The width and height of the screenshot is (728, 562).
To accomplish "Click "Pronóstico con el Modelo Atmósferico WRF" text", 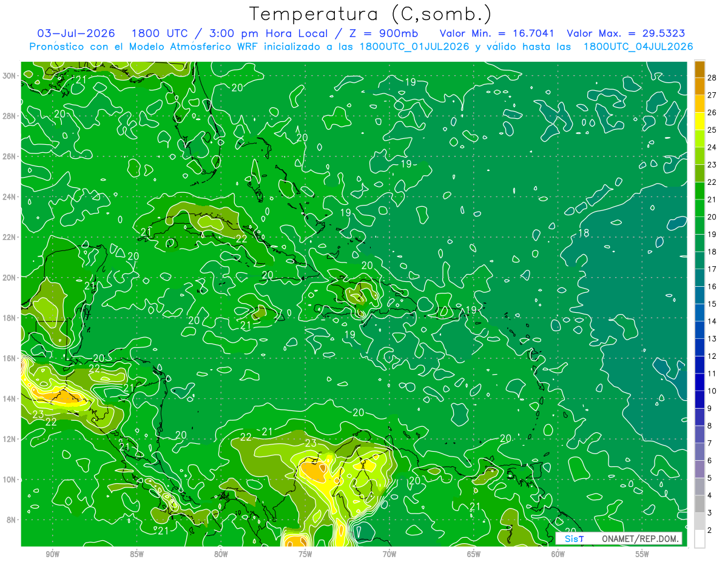I will click(x=144, y=46).
